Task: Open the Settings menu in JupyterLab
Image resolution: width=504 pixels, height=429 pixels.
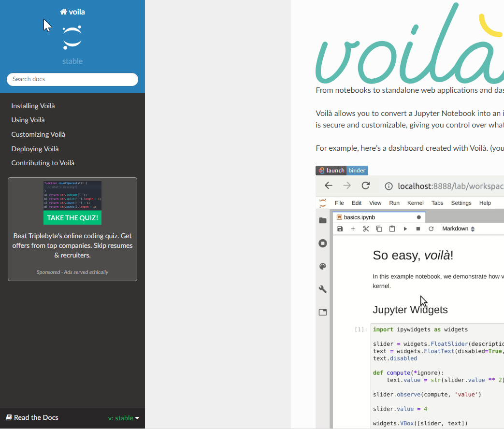Action: pos(461,203)
